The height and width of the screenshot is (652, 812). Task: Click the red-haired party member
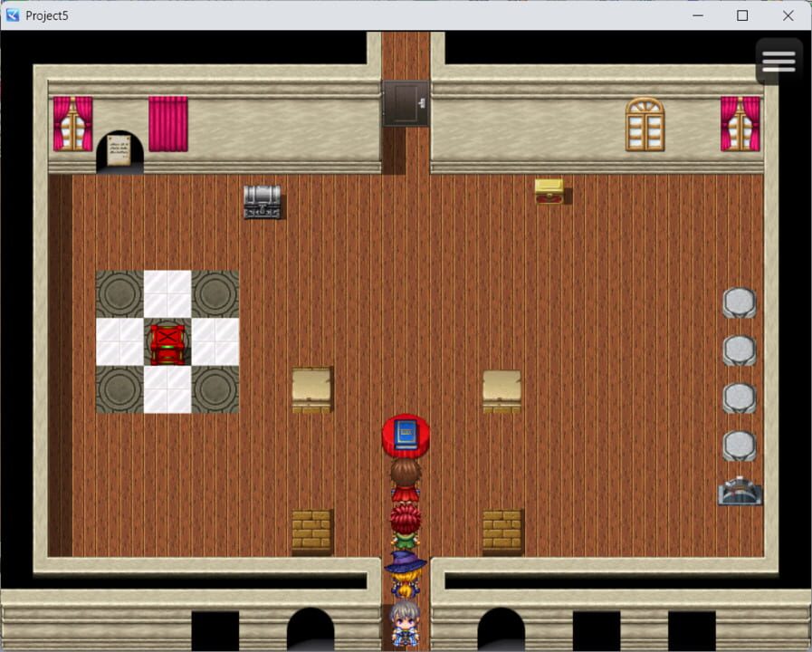(405, 525)
